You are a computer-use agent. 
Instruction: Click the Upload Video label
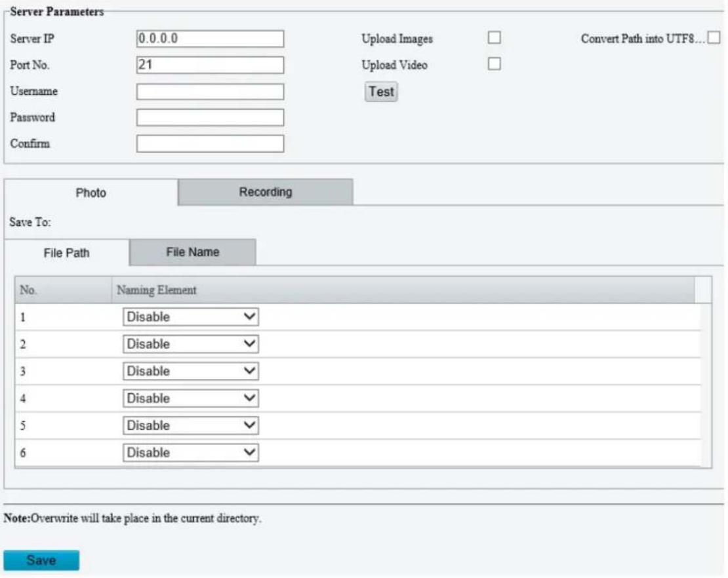(x=394, y=65)
